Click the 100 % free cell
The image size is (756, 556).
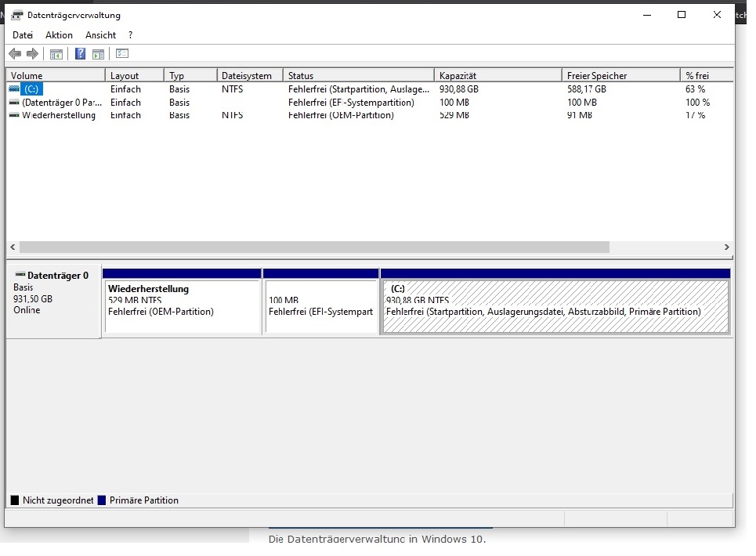tap(698, 102)
